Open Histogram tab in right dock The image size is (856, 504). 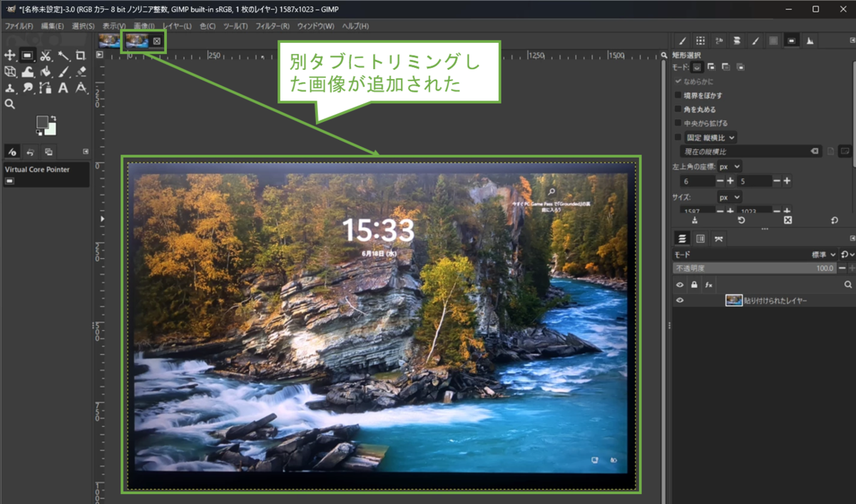(810, 41)
